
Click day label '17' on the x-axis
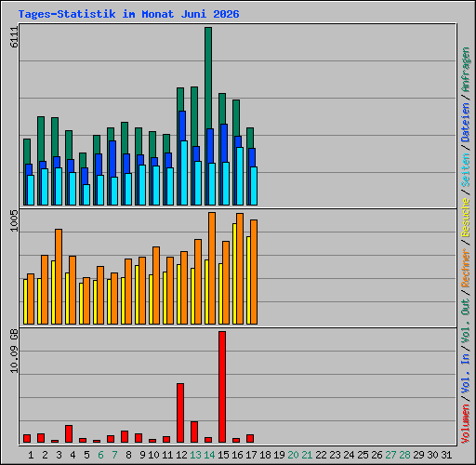251,455
